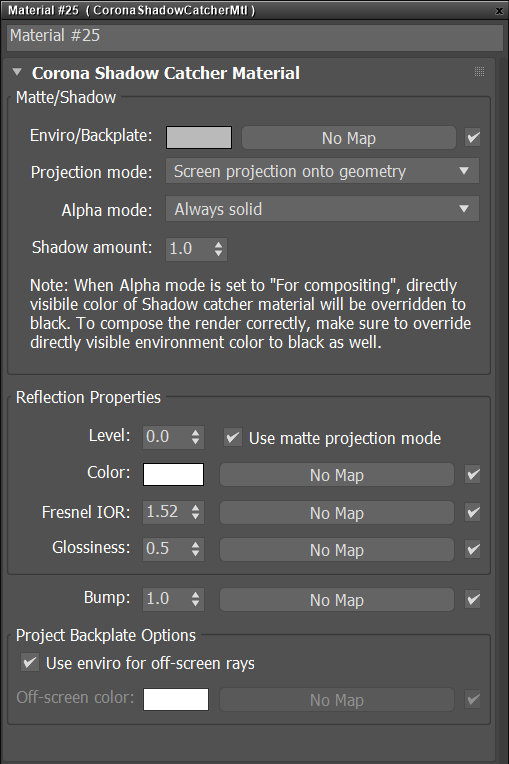Click the Enviro/Backplate color swatch

pyautogui.click(x=199, y=137)
